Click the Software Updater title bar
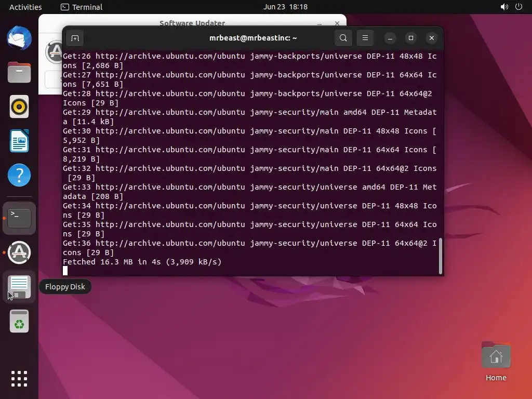The image size is (532, 399). coord(192,21)
